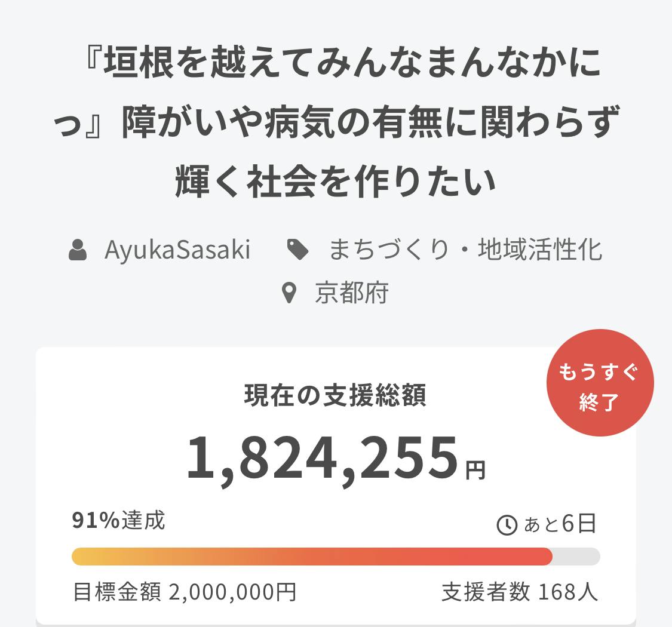Image resolution: width=672 pixels, height=627 pixels.
Task: Click the clock icon next to あと6日
Action: click(x=507, y=525)
